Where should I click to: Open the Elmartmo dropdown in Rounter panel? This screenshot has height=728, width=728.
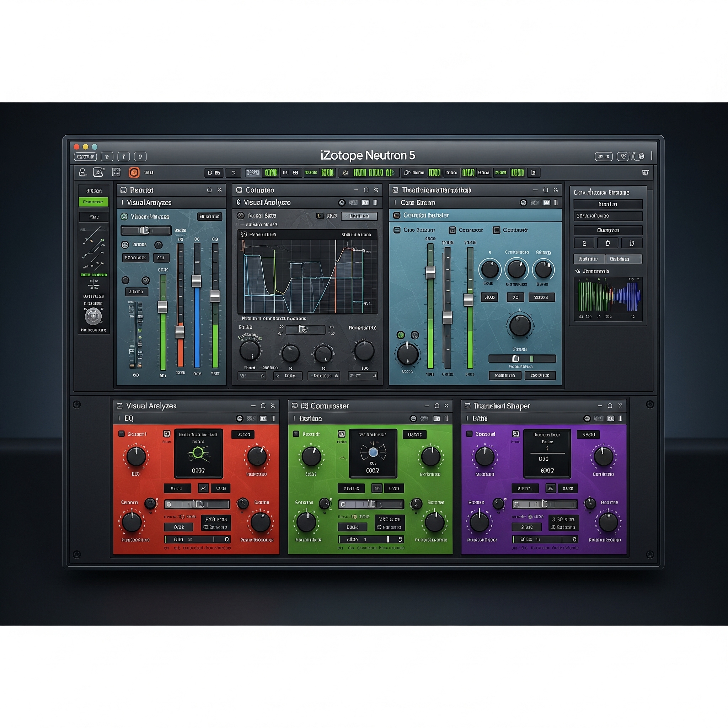pos(209,216)
